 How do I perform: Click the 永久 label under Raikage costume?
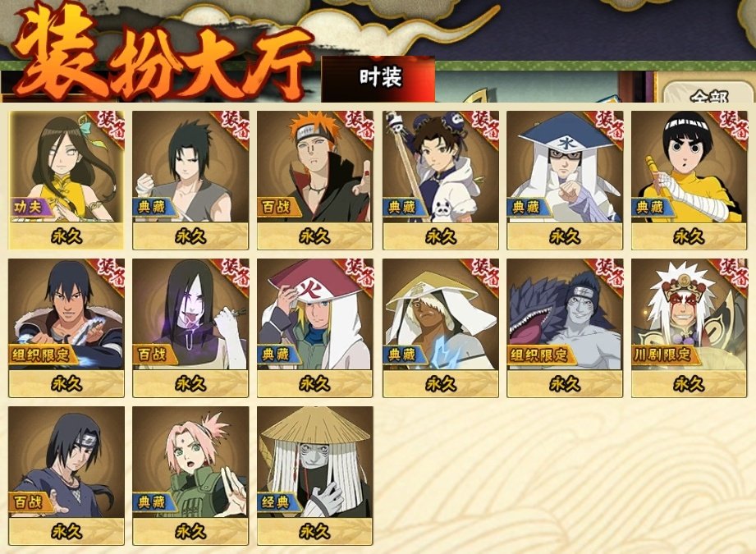click(x=441, y=384)
